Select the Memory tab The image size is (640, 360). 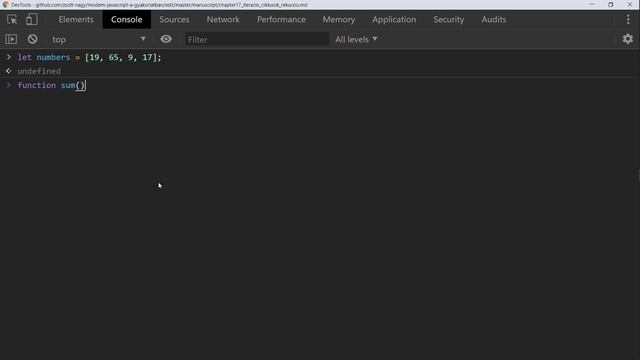339,19
